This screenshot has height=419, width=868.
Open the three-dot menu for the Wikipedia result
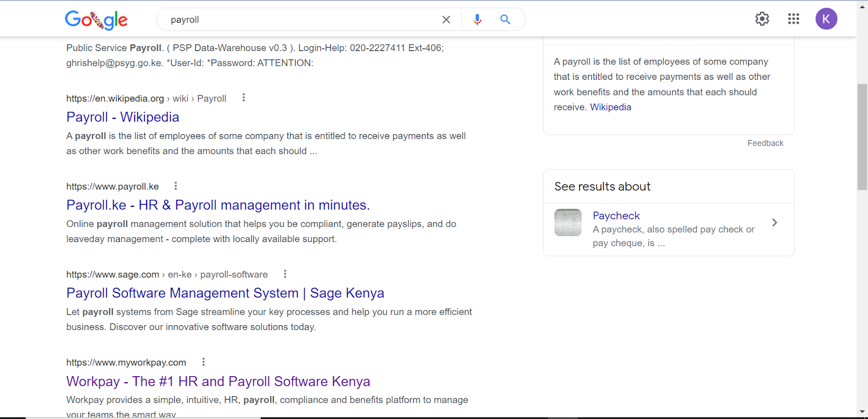[x=244, y=98]
